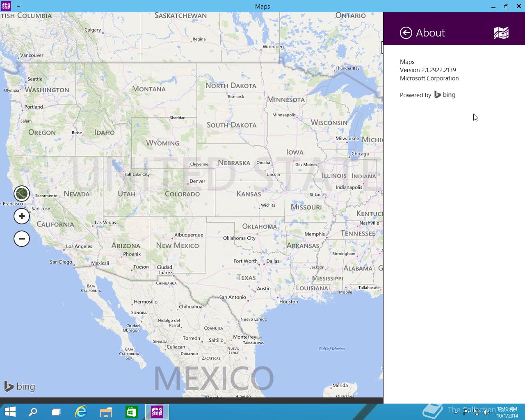Viewport: 525px width, 420px height.
Task: Launch Internet Explorer from the taskbar
Action: (81, 412)
